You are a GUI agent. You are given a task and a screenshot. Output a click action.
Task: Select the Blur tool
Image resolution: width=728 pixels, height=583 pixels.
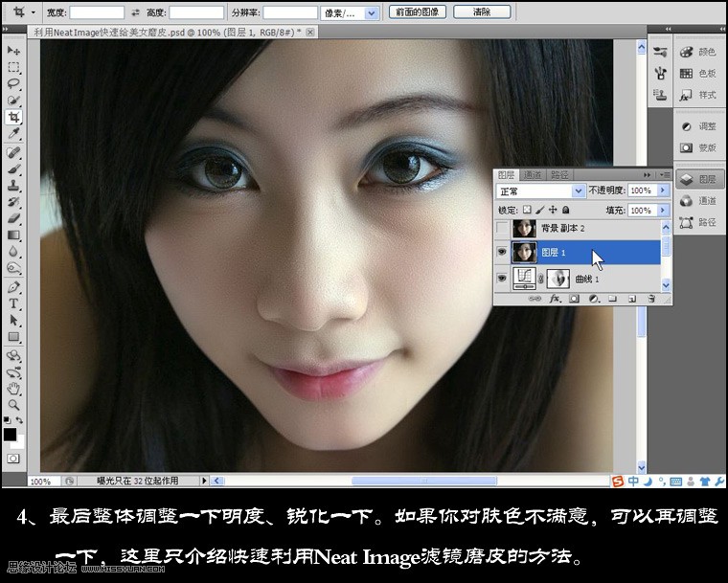pos(13,252)
